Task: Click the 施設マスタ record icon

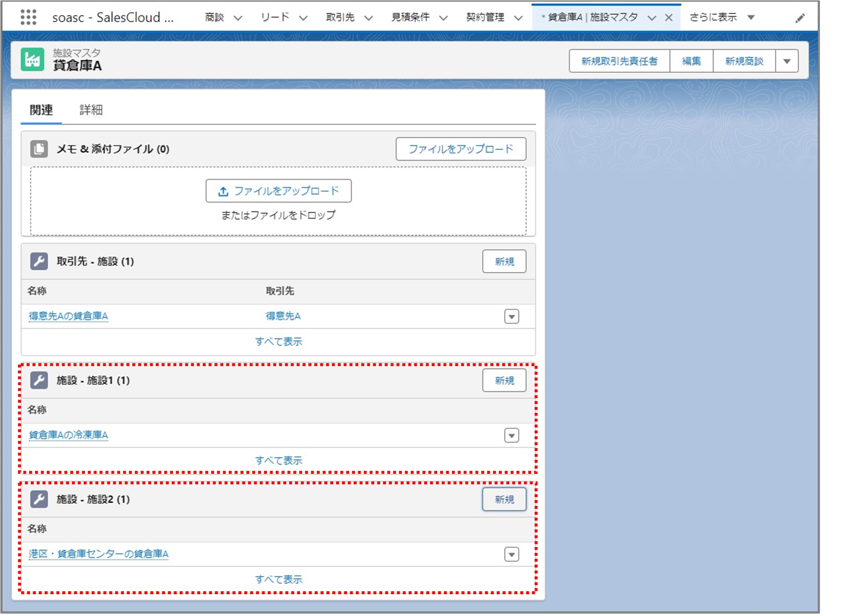Action: click(x=33, y=60)
